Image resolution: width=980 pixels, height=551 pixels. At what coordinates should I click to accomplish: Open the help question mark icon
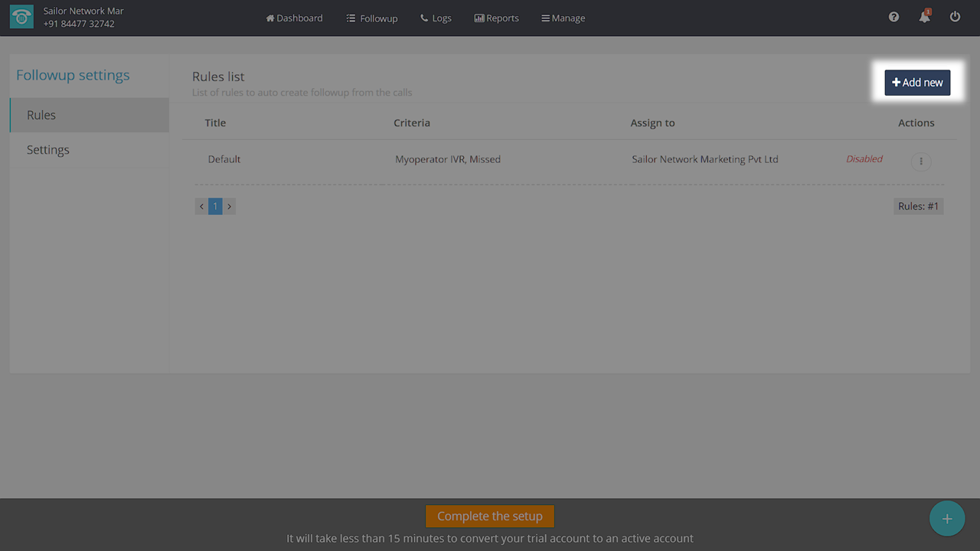893,17
